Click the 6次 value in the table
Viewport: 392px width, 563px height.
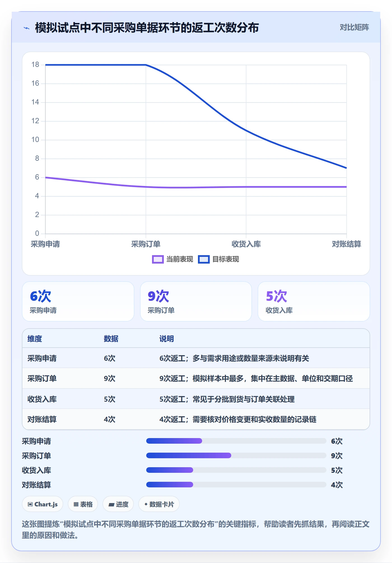(109, 358)
